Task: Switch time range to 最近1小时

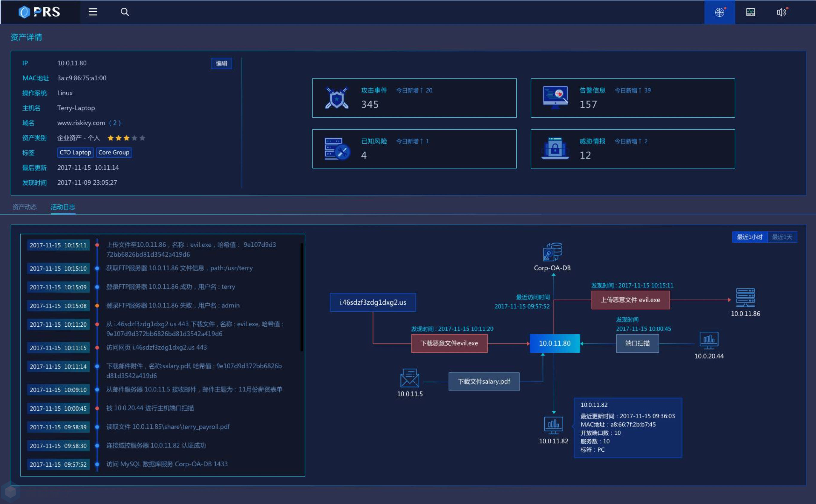Action: (x=750, y=237)
